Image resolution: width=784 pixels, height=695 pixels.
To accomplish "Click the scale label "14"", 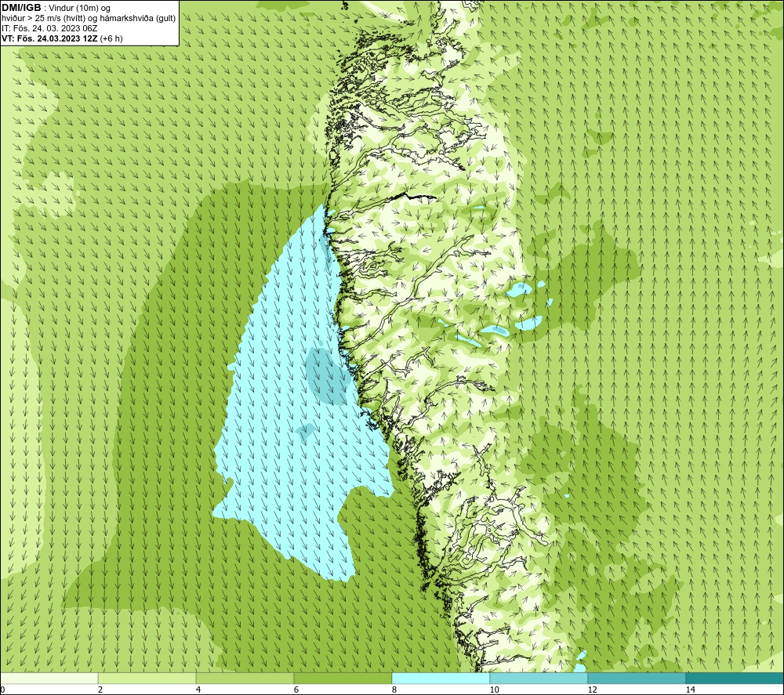I will (690, 690).
